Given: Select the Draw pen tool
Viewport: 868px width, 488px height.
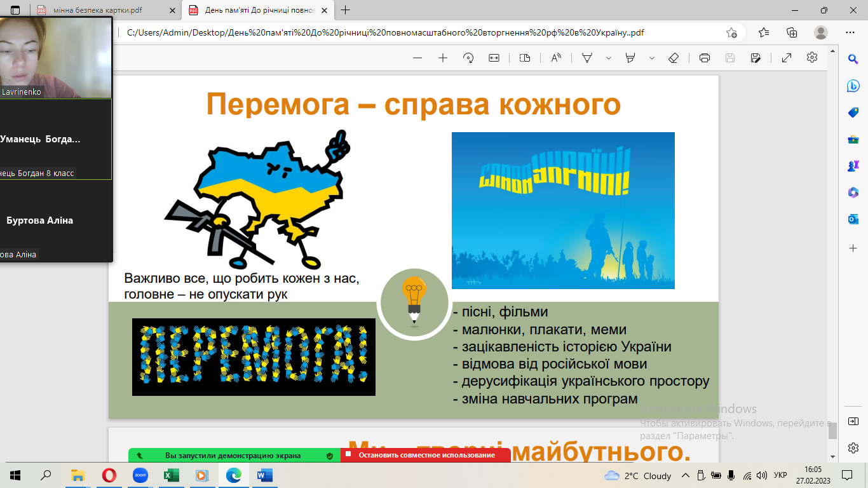Looking at the screenshot, I should (588, 58).
